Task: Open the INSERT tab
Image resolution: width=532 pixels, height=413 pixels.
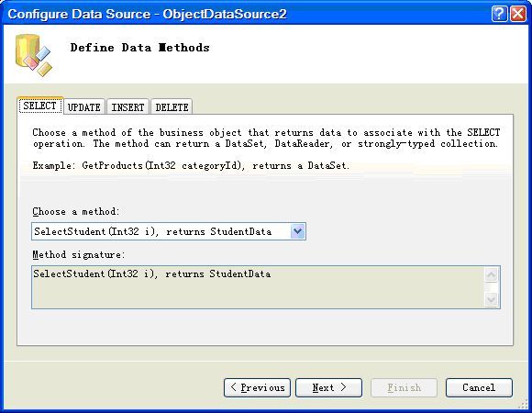Action: click(127, 107)
